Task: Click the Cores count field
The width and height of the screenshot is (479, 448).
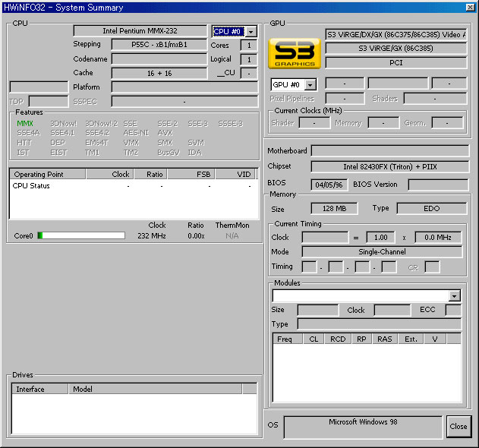Action: (249, 46)
